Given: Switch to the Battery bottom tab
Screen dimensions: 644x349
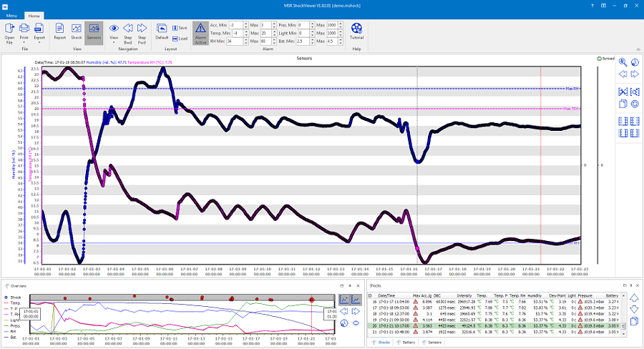Looking at the screenshot, I should point(406,342).
